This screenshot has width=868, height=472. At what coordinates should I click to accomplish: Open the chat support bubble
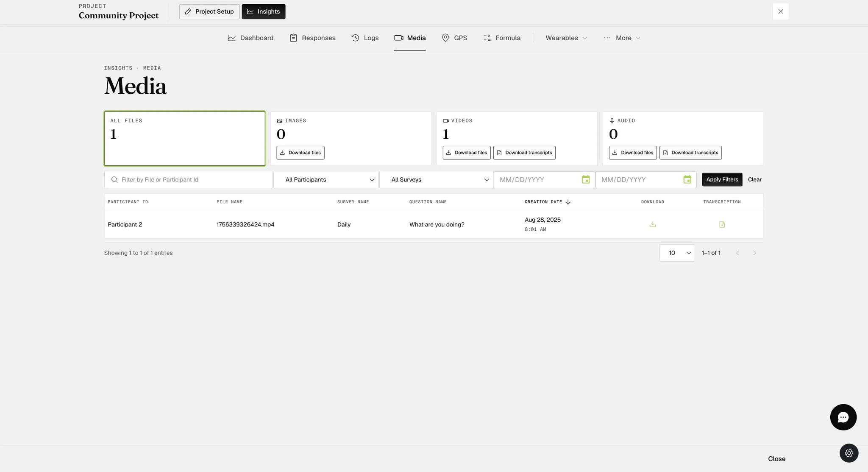[x=843, y=417]
